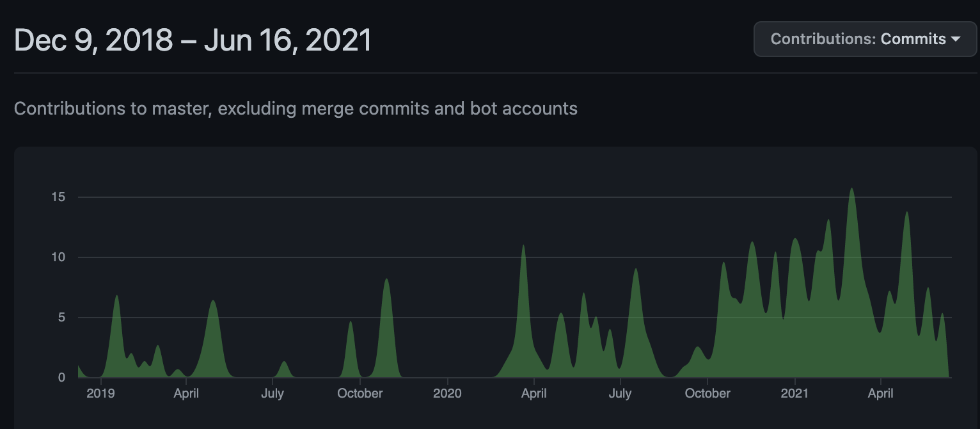This screenshot has height=429, width=980.
Task: Click the 0 value on the y-axis
Action: click(61, 378)
